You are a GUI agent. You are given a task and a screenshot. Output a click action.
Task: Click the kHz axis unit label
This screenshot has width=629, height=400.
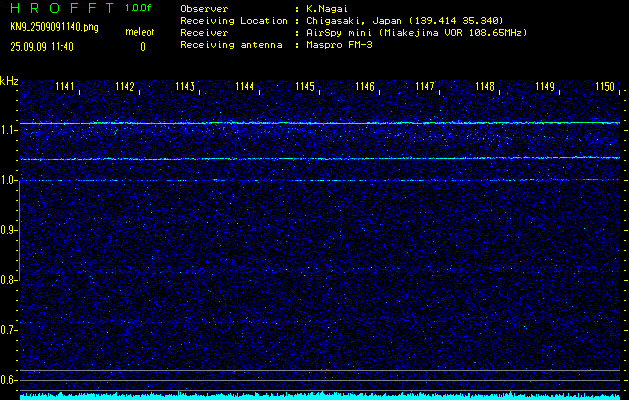pos(9,81)
